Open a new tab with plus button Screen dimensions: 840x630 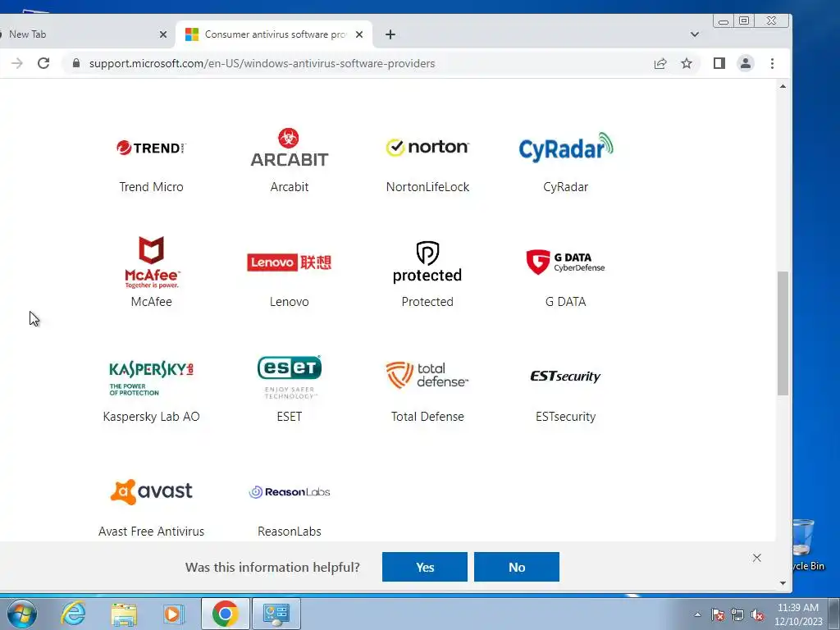point(390,34)
